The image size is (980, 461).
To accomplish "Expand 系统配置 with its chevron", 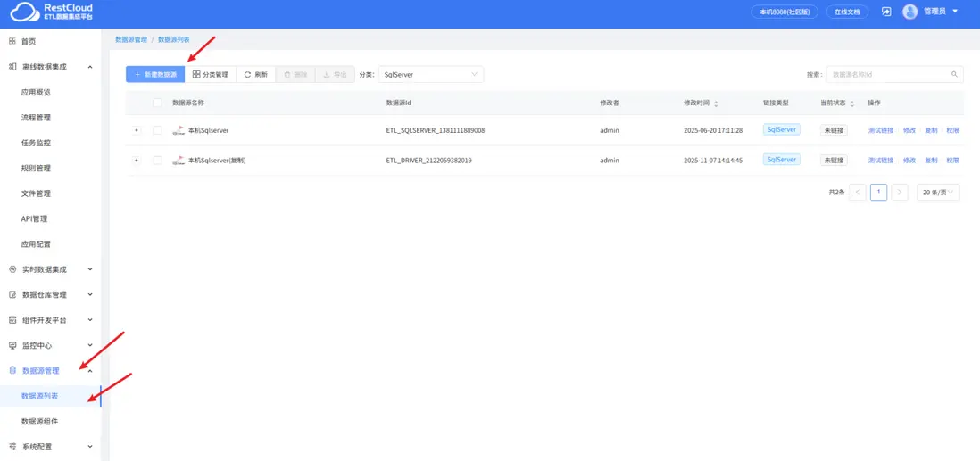I will pos(90,447).
